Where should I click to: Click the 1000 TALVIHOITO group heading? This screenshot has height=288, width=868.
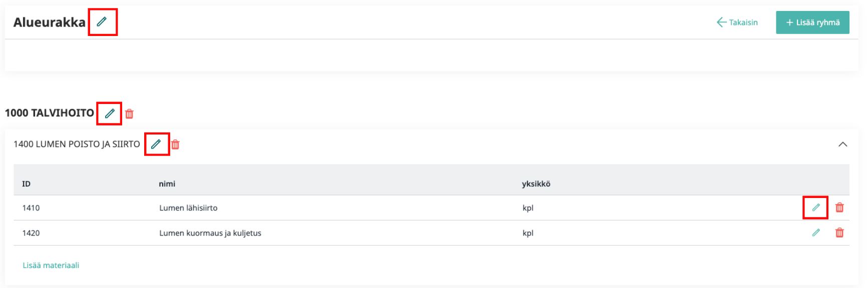(x=50, y=113)
